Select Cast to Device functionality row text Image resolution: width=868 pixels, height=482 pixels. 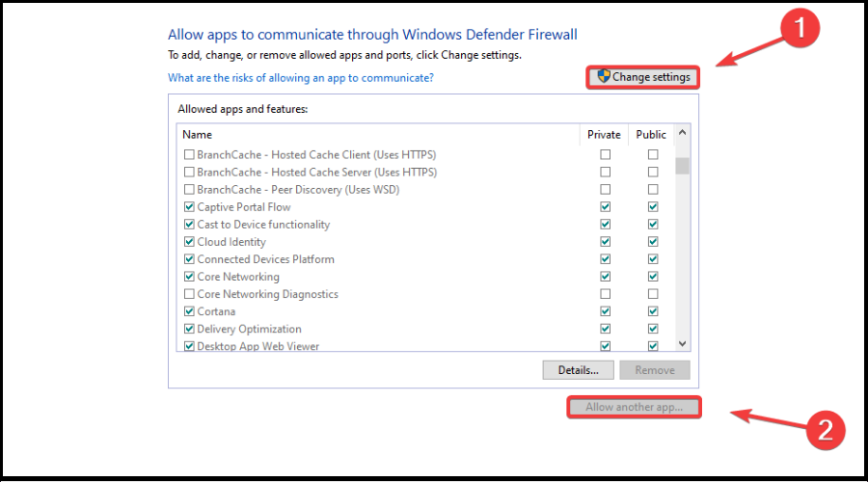(263, 224)
